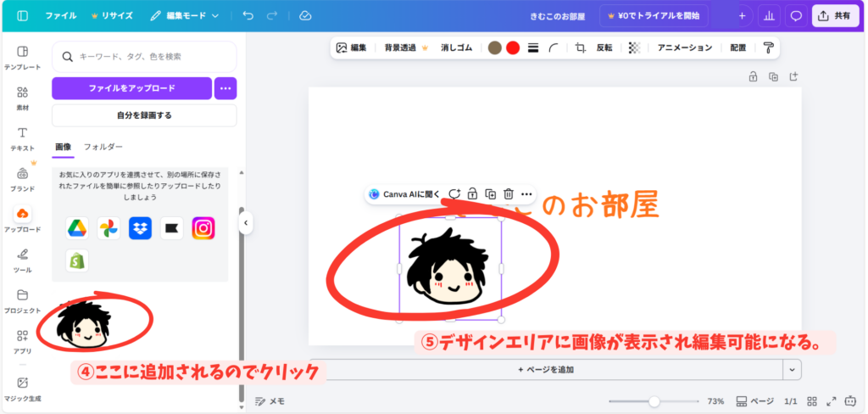The height and width of the screenshot is (414, 868).
Task: Open the テキスト text panel
Action: coord(22,139)
